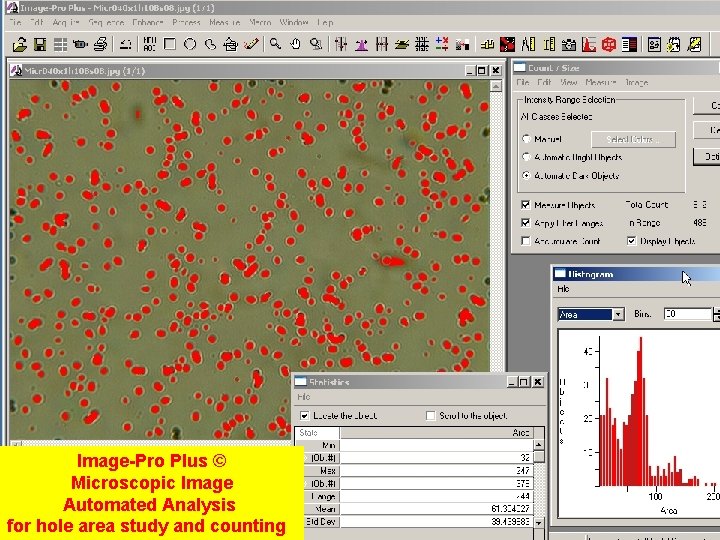Click the Open file folder icon

coord(19,44)
